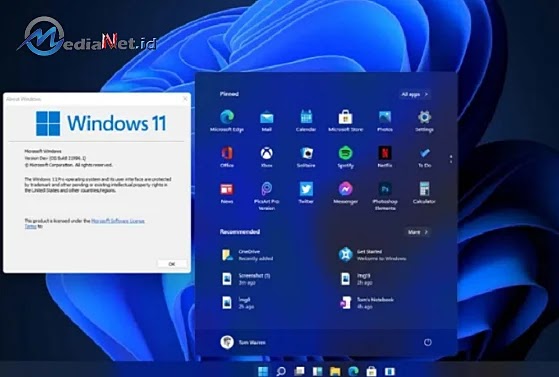Open the taskbar Search icon
The height and width of the screenshot is (377, 559).
pos(281,371)
